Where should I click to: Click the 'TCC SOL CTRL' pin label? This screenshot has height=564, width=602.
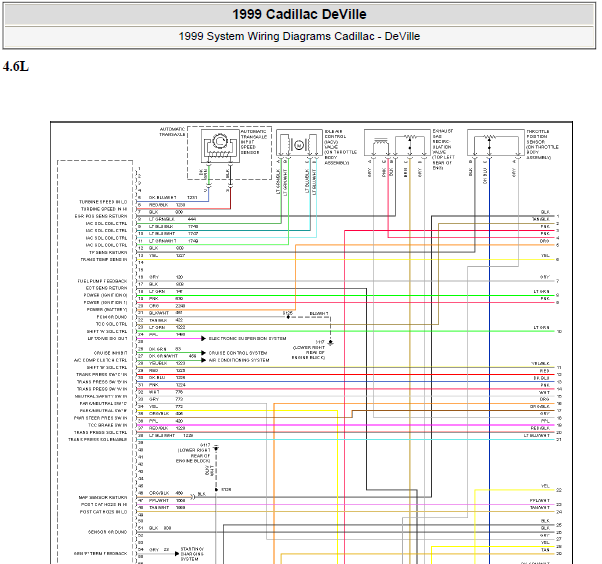pos(112,324)
